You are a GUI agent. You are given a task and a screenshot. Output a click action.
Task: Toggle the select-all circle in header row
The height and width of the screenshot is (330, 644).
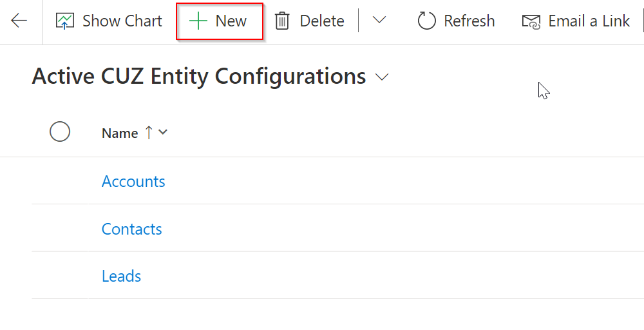(x=60, y=132)
